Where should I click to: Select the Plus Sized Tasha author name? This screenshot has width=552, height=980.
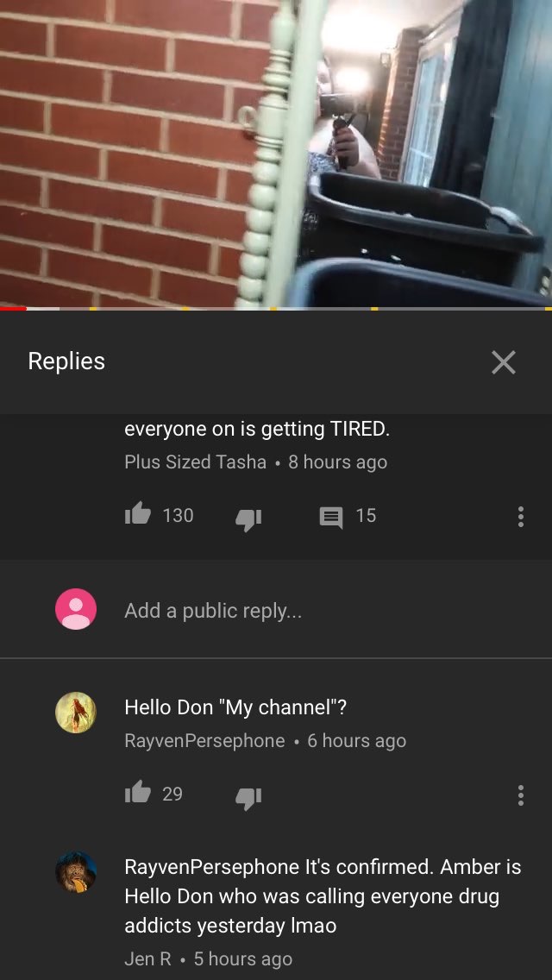pyautogui.click(x=195, y=462)
